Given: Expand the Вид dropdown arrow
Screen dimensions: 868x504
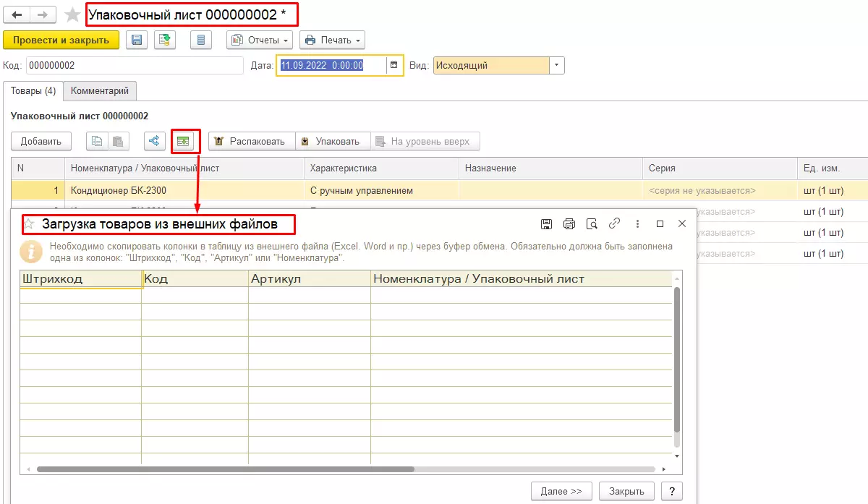Looking at the screenshot, I should (x=556, y=65).
